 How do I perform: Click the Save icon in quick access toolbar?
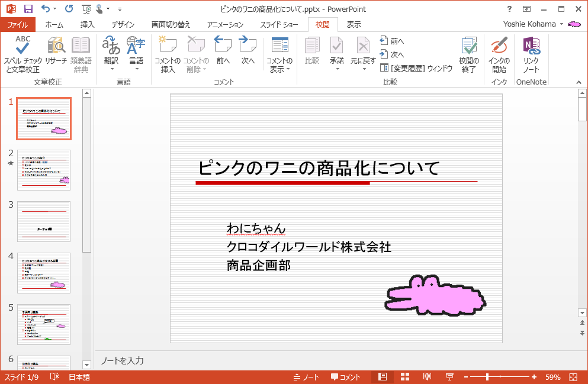point(28,9)
